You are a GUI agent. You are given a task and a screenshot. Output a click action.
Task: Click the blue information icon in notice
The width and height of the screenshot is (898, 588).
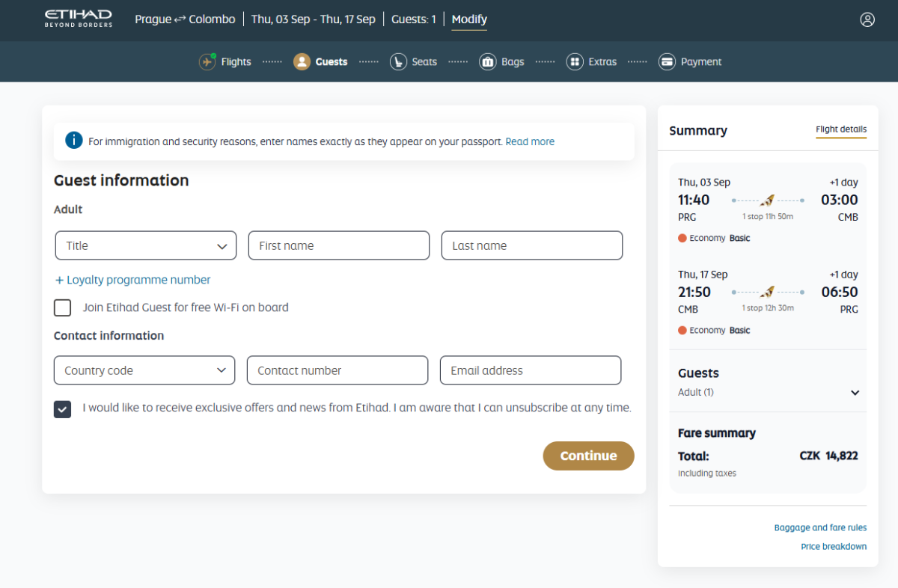point(73,141)
